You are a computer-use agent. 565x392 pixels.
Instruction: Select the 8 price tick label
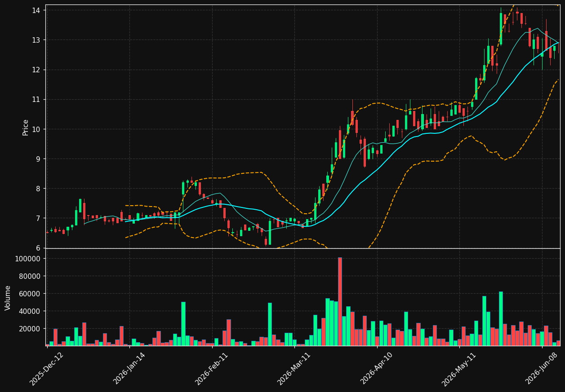click(38, 189)
